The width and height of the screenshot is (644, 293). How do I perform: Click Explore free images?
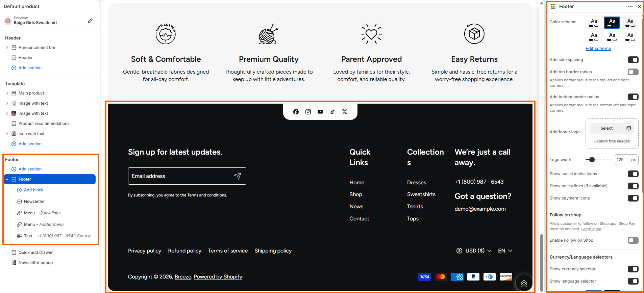pos(612,141)
